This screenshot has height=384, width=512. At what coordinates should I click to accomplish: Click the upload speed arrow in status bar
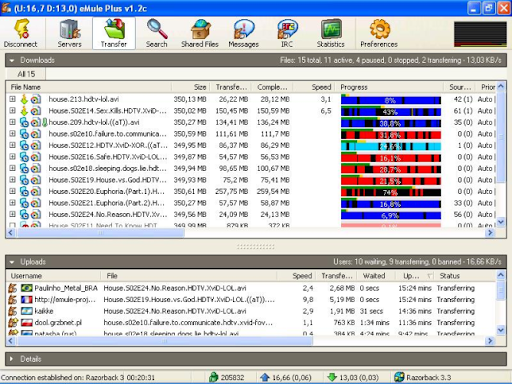click(265, 377)
